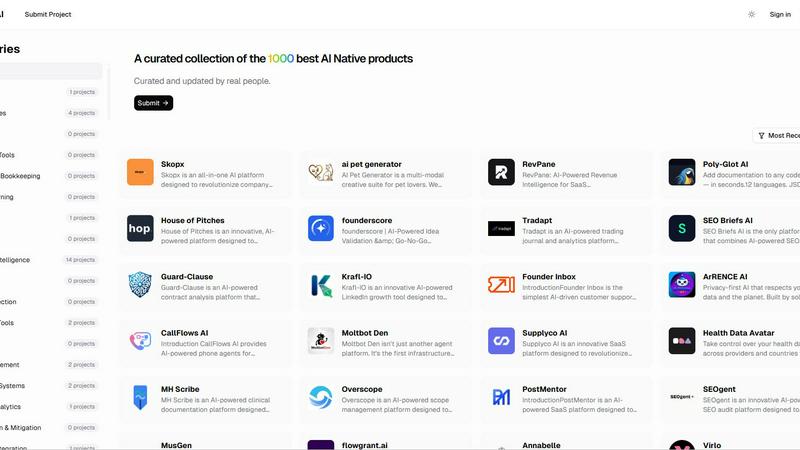Viewport: 800px width, 450px height.
Task: Click 'Curated and updated by real people.'
Action: coord(202,81)
